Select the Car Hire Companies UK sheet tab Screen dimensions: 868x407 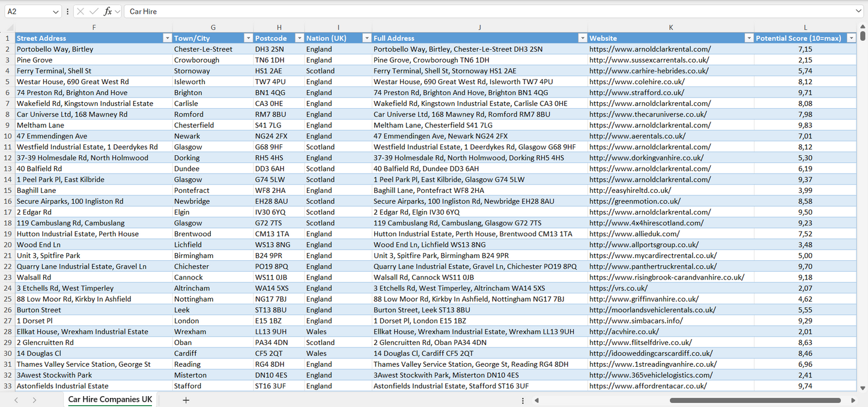109,399
